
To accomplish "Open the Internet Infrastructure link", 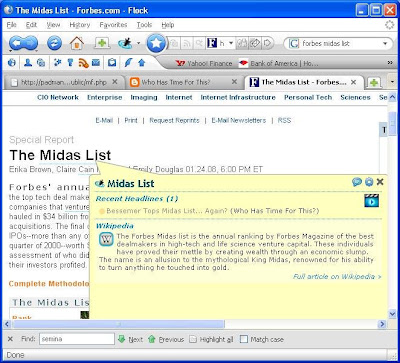I will (238, 97).
